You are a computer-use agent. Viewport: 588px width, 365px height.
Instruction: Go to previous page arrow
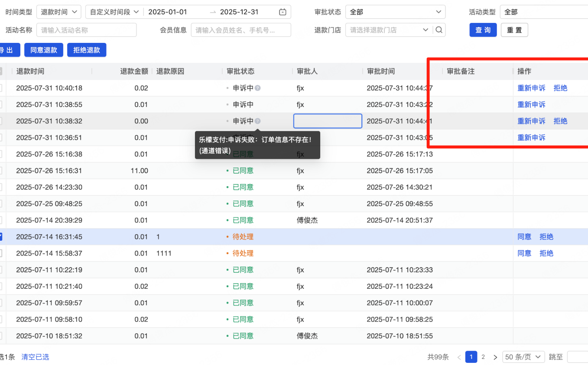[x=459, y=357]
